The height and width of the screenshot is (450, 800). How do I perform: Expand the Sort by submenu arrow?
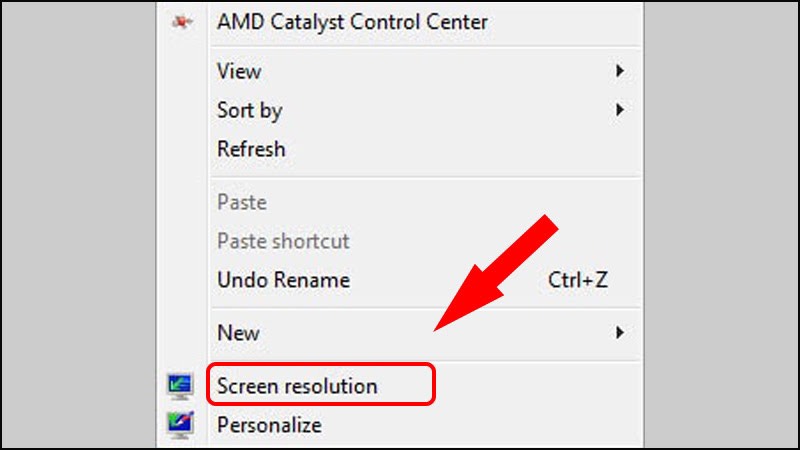click(x=620, y=110)
